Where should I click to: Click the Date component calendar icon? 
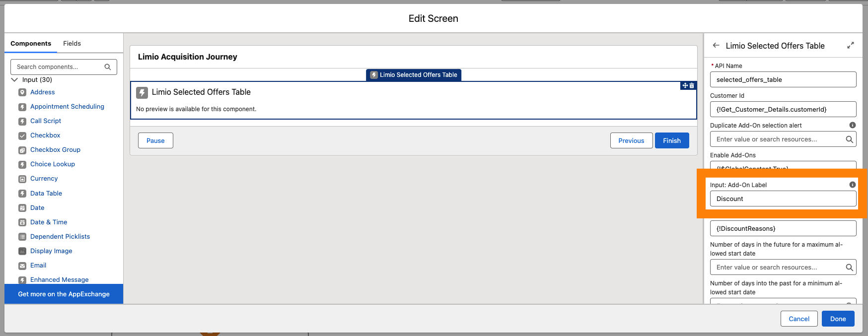pos(22,208)
